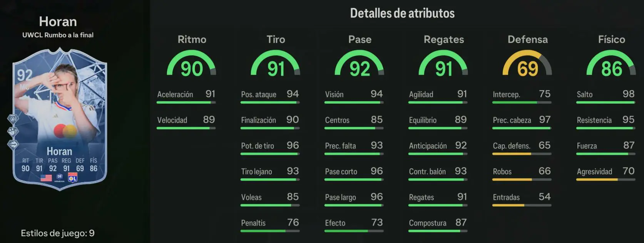Open the Físico category heading

(x=611, y=39)
